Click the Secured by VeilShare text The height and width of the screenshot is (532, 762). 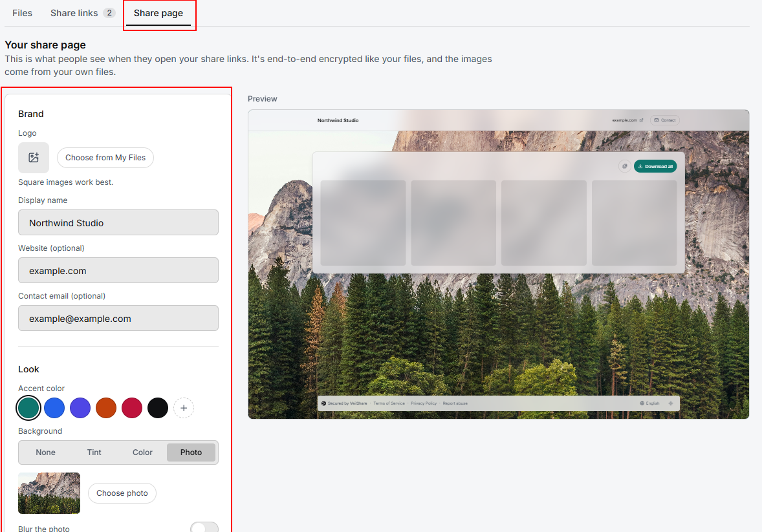point(347,403)
